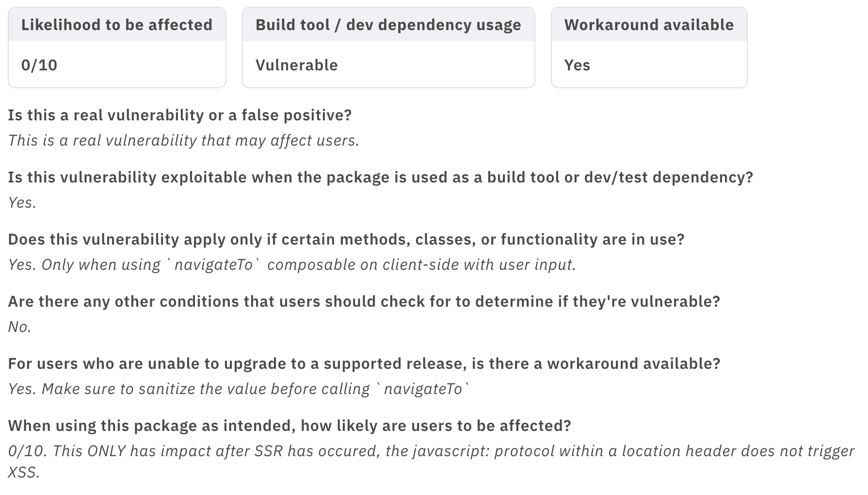Select the 0/10 likelihood value
Image resolution: width=868 pixels, height=495 pixels.
click(39, 65)
